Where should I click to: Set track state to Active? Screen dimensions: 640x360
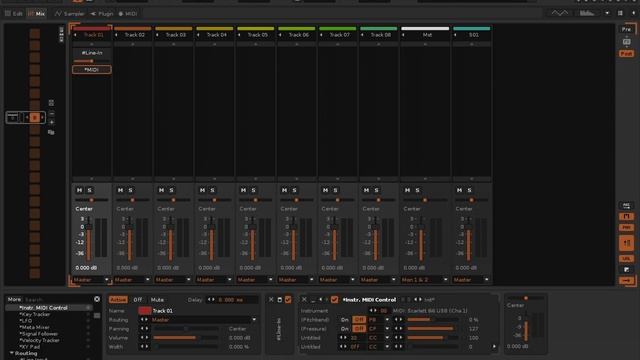[x=118, y=300]
